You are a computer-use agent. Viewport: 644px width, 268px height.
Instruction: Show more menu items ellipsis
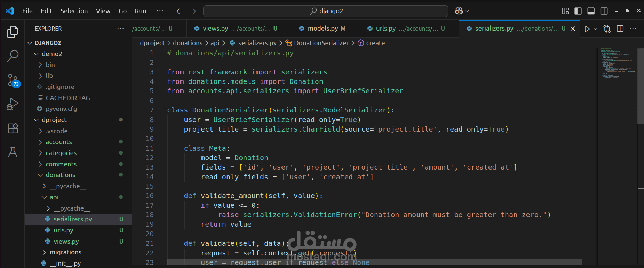tap(160, 11)
